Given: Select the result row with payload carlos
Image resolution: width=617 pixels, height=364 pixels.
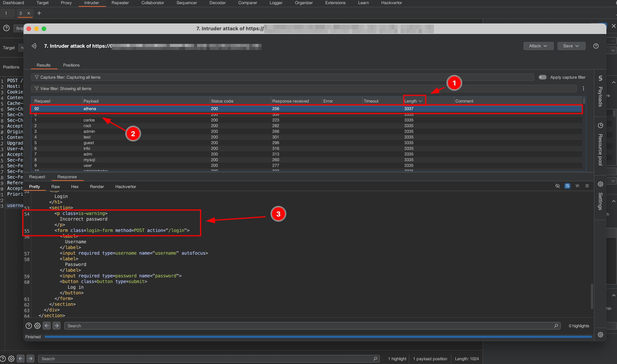Looking at the screenshot, I should coord(307,120).
